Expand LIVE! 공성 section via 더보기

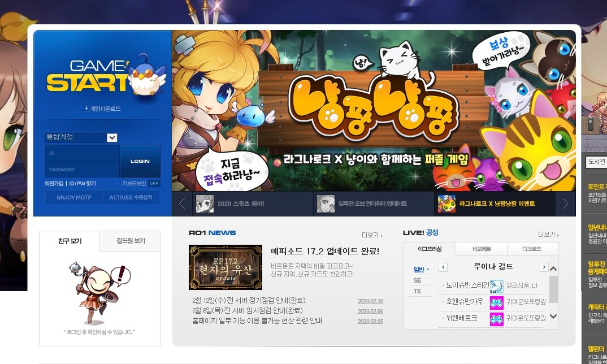pos(548,235)
